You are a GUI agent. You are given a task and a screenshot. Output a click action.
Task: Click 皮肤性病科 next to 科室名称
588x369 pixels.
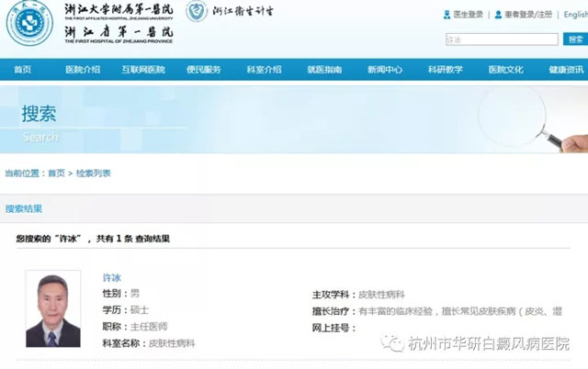click(172, 343)
